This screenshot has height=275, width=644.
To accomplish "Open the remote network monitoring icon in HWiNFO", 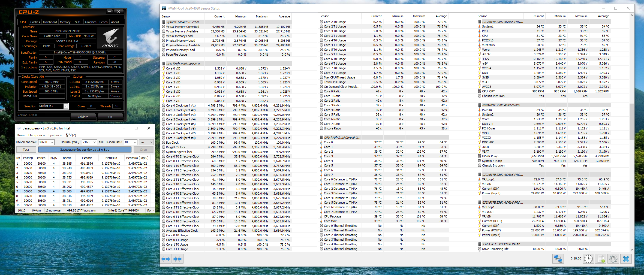I will (558, 259).
